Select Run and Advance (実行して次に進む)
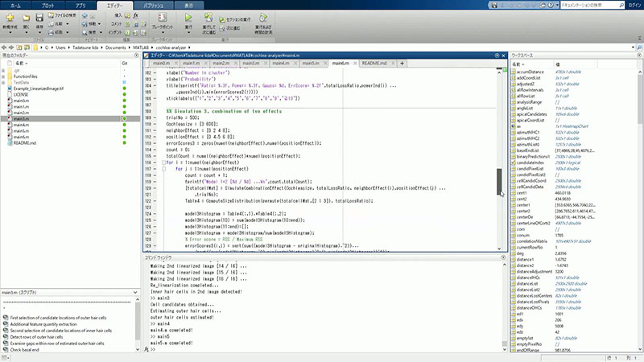The image size is (644, 362). (208, 23)
